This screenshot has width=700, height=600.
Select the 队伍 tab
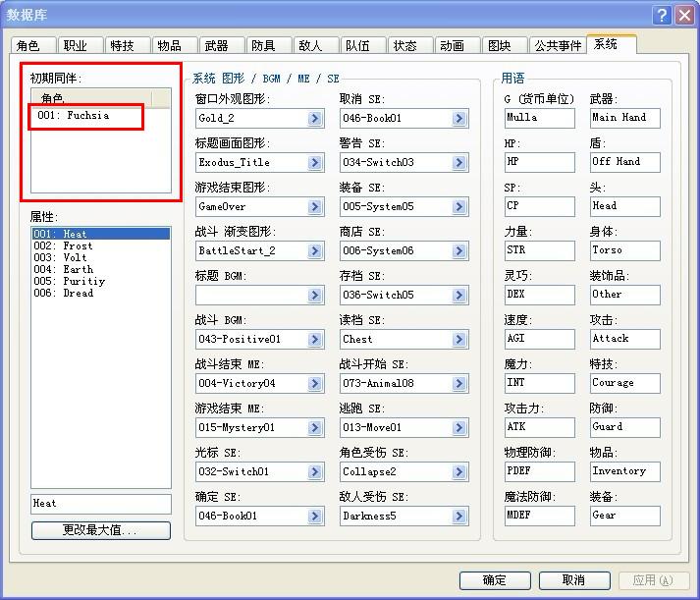tap(363, 45)
